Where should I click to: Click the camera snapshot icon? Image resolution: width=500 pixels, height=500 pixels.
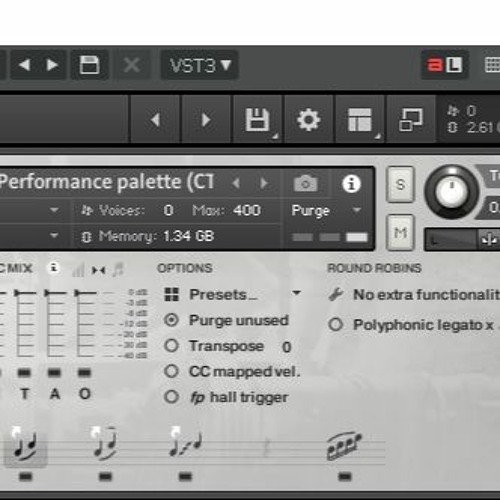[x=305, y=183]
